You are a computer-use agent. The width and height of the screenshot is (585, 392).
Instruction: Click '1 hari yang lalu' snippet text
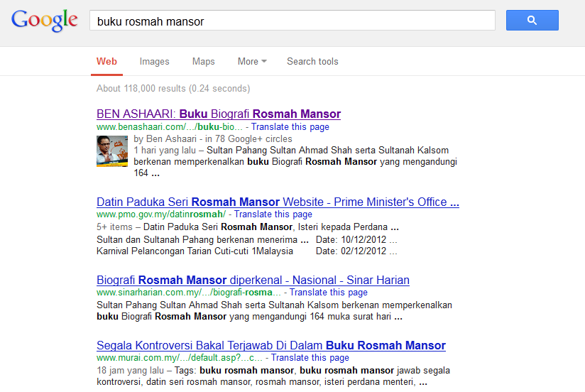[165, 151]
